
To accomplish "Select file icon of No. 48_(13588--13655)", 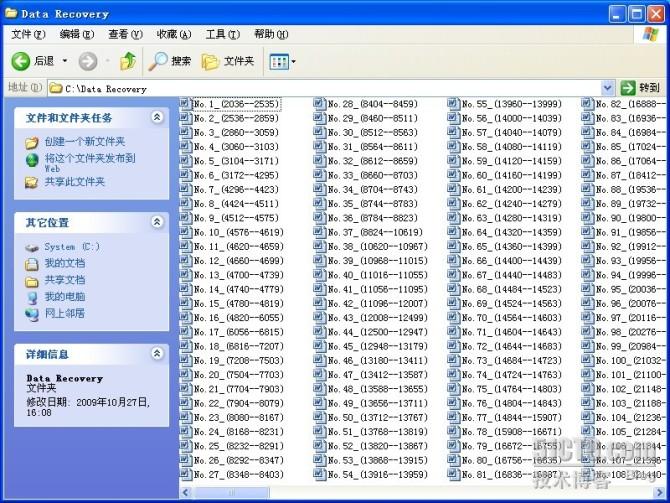I will pos(319,388).
